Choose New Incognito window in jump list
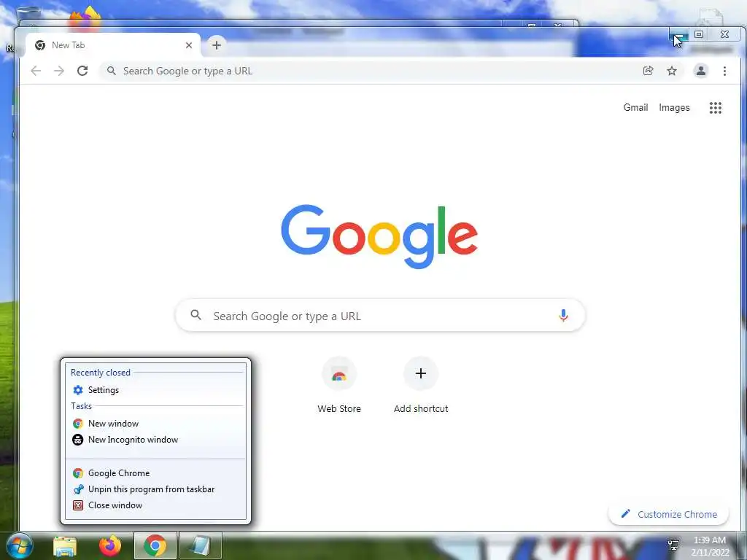The image size is (747, 560). [x=155, y=440]
